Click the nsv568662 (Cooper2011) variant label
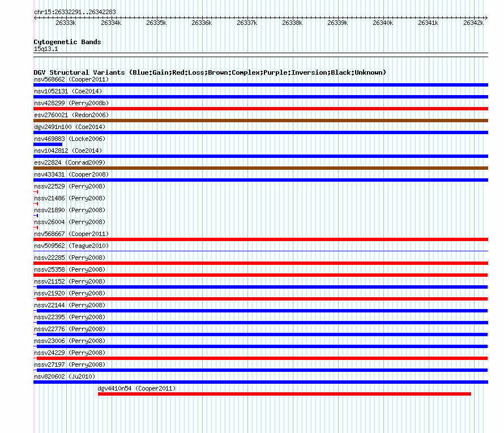Image resolution: width=504 pixels, height=433 pixels. pyautogui.click(x=71, y=79)
